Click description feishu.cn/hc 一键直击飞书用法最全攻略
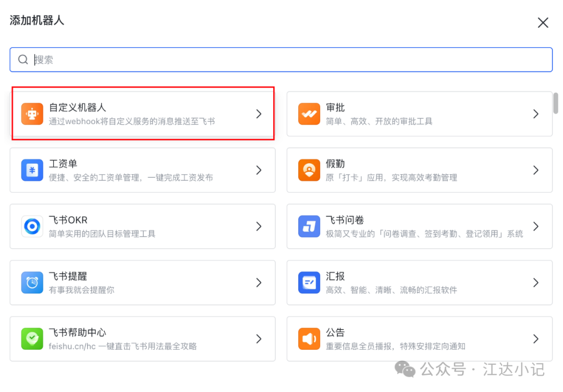Viewport: 563px width, 392px height. 123,347
